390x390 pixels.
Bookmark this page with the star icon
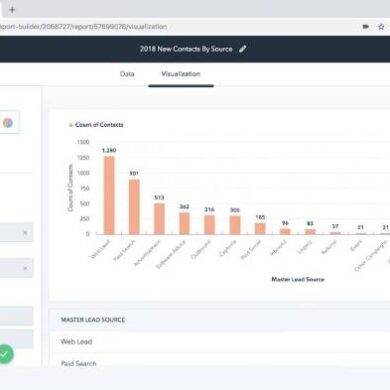click(x=381, y=27)
